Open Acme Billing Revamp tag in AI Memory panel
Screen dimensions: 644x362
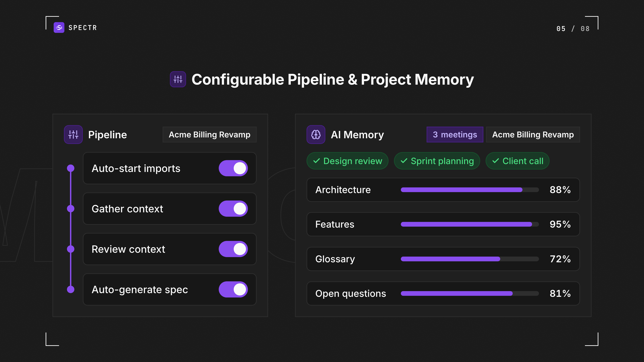[533, 135]
